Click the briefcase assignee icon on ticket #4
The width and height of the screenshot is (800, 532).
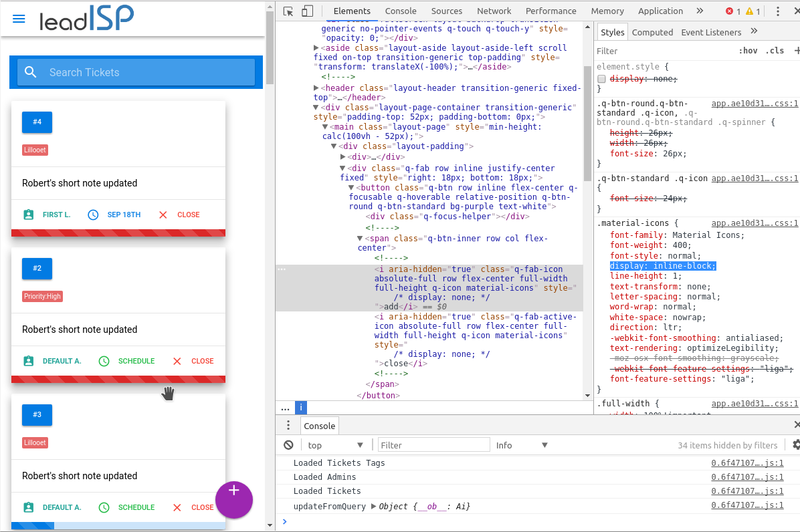27,215
